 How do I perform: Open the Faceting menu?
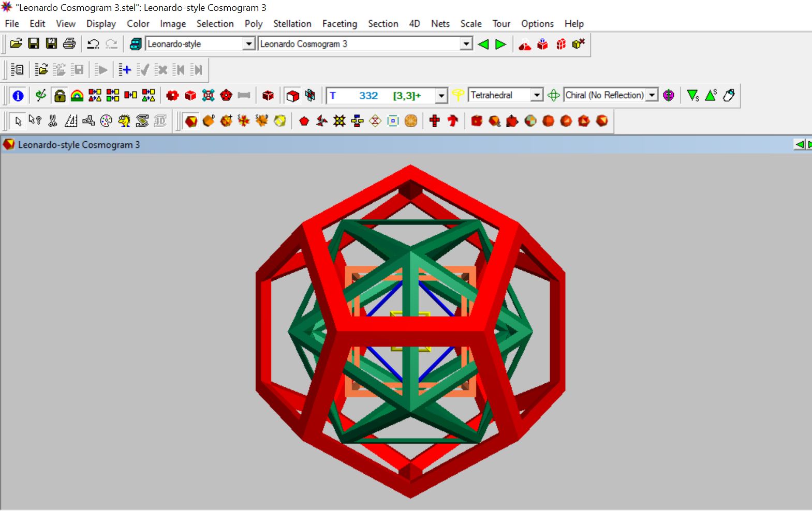point(339,24)
